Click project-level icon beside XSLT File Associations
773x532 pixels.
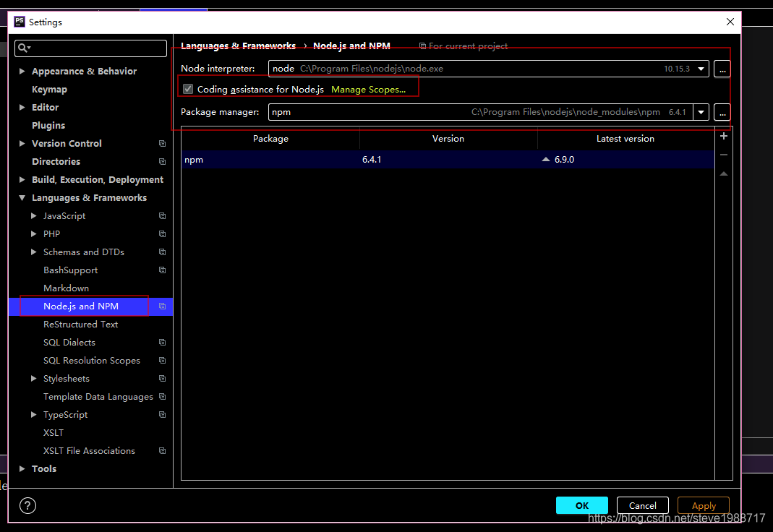[162, 451]
